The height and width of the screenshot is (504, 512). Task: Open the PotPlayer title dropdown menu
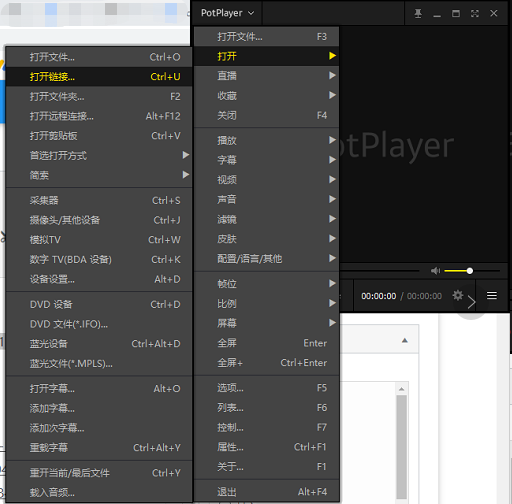click(228, 13)
